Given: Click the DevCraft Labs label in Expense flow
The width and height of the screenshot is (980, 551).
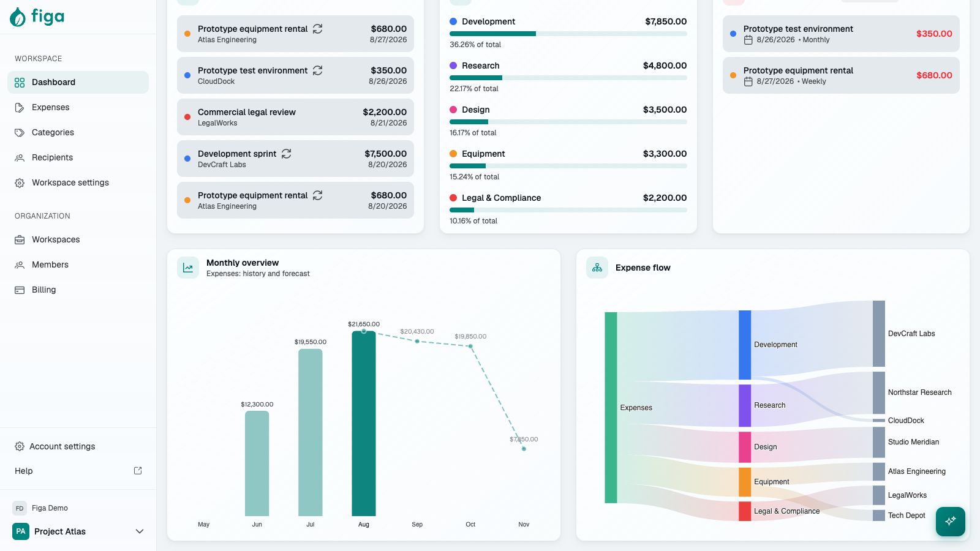Looking at the screenshot, I should pos(911,334).
